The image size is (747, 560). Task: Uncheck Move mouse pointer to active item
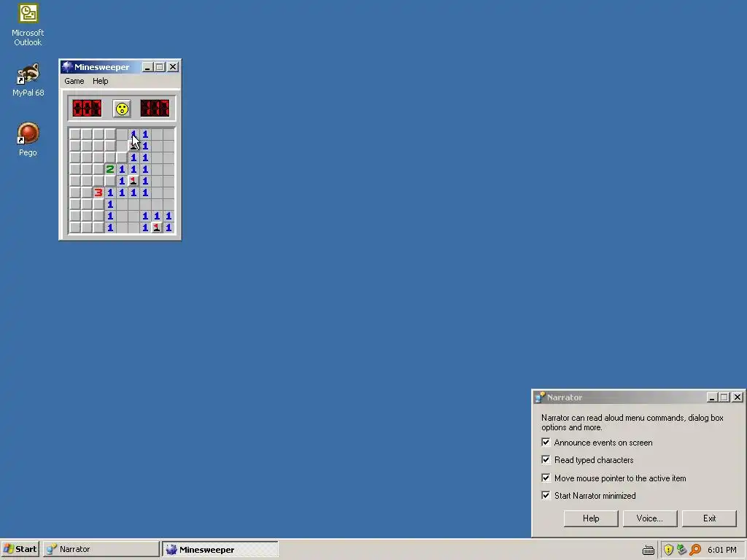tap(546, 478)
